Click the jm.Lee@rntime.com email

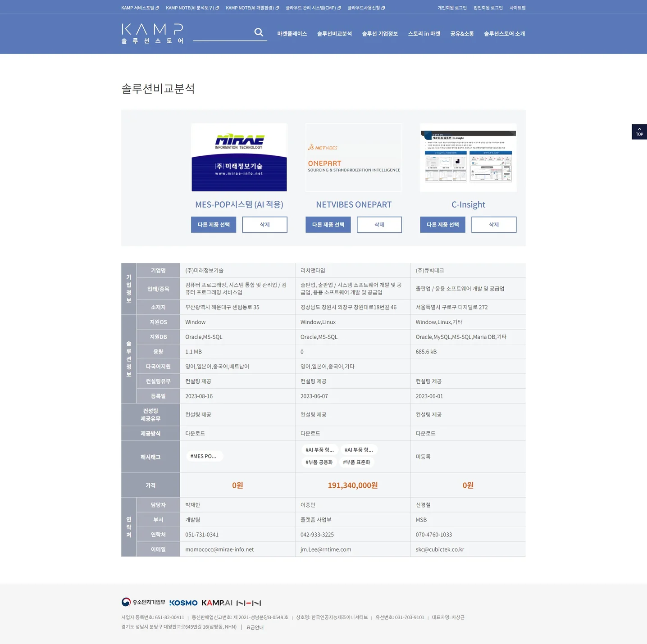click(326, 549)
